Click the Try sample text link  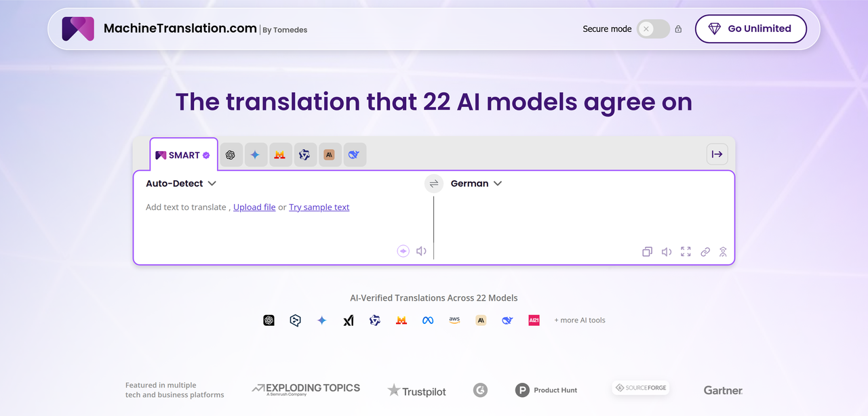(x=319, y=207)
